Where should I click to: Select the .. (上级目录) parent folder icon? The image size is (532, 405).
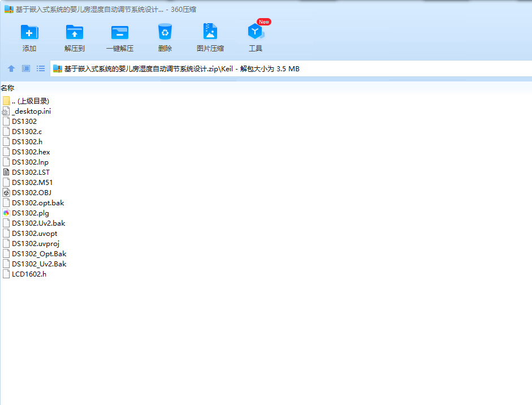6,101
